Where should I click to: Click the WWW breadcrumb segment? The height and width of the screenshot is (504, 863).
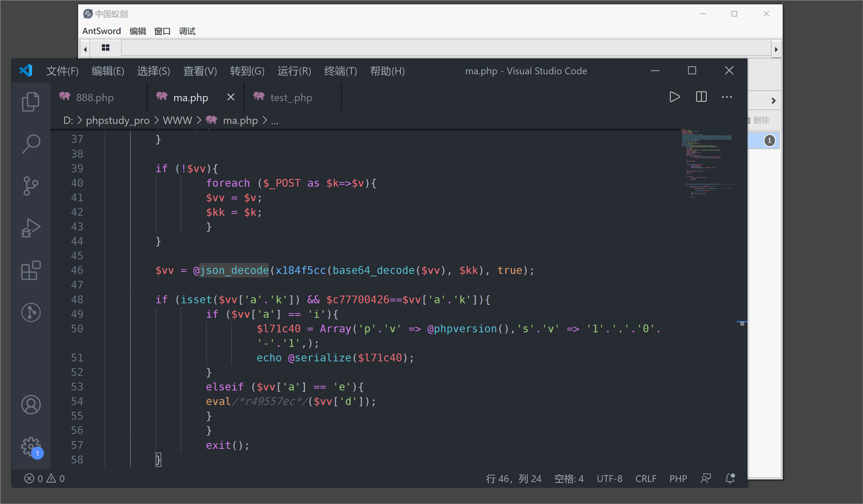[x=177, y=120]
